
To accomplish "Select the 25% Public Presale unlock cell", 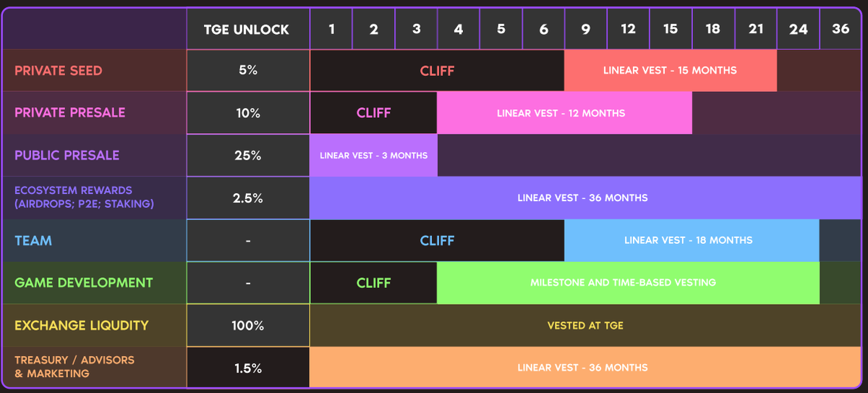I will 247,156.
